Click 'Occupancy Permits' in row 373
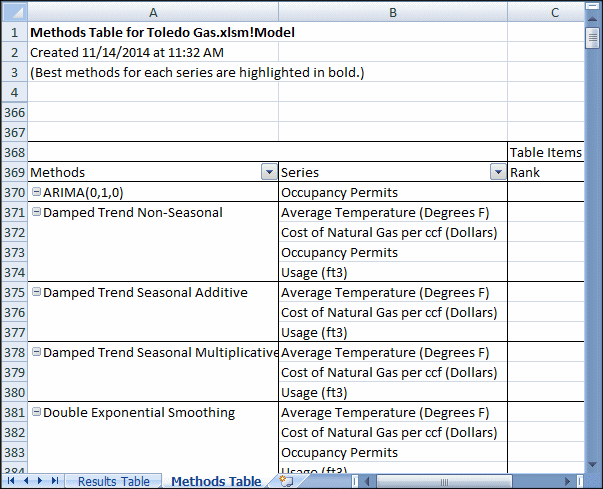The image size is (603, 489). coord(339,252)
